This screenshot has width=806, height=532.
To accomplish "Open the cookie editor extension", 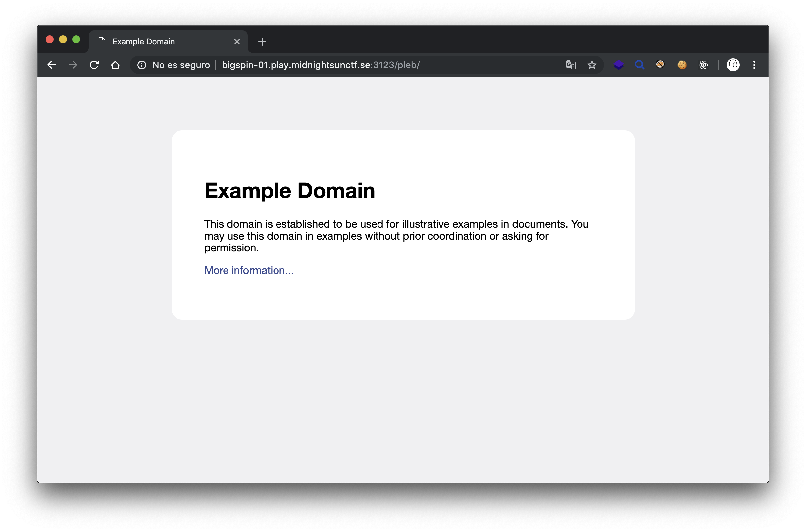I will click(682, 65).
